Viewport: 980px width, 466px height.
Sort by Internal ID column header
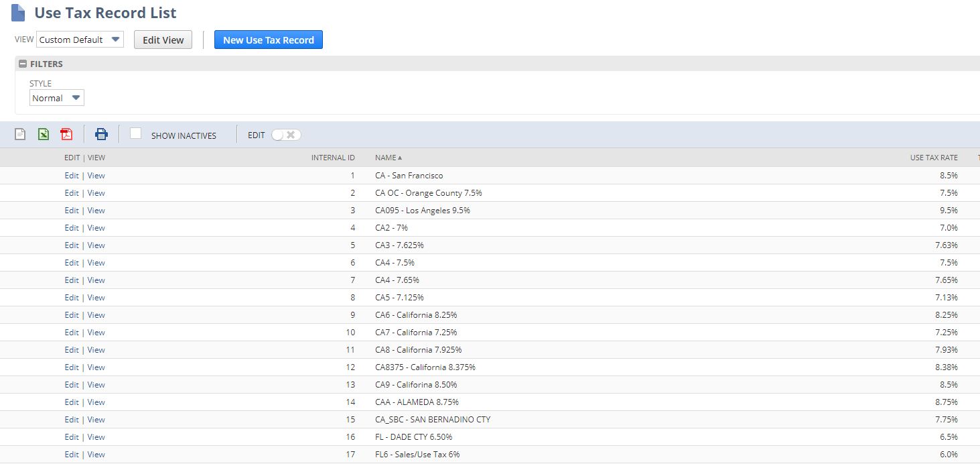[x=333, y=158]
